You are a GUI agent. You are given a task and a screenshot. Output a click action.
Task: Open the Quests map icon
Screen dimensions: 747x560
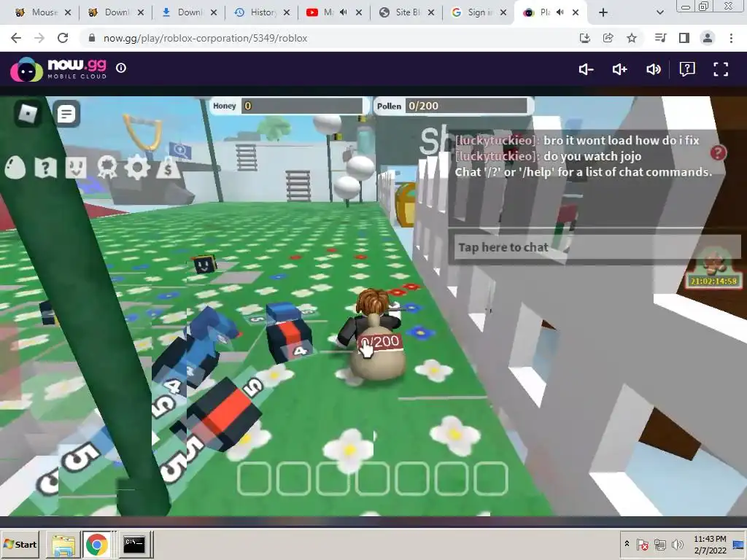click(x=46, y=168)
